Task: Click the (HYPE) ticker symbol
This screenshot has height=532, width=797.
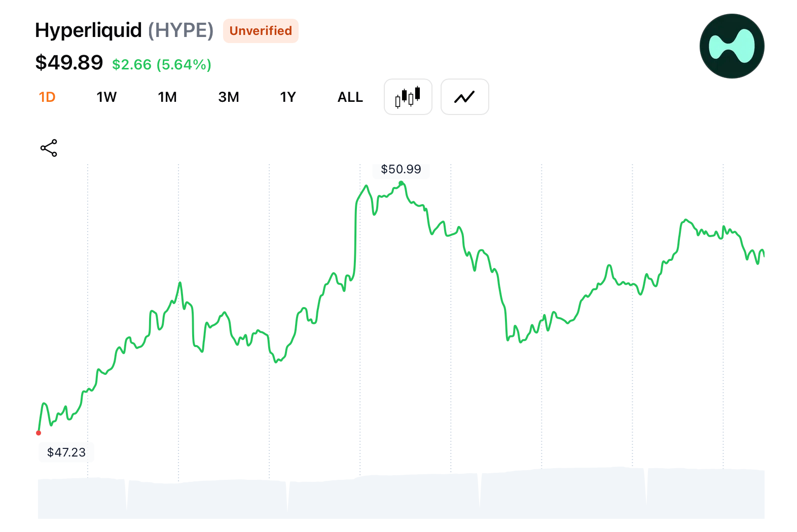Action: coord(180,30)
